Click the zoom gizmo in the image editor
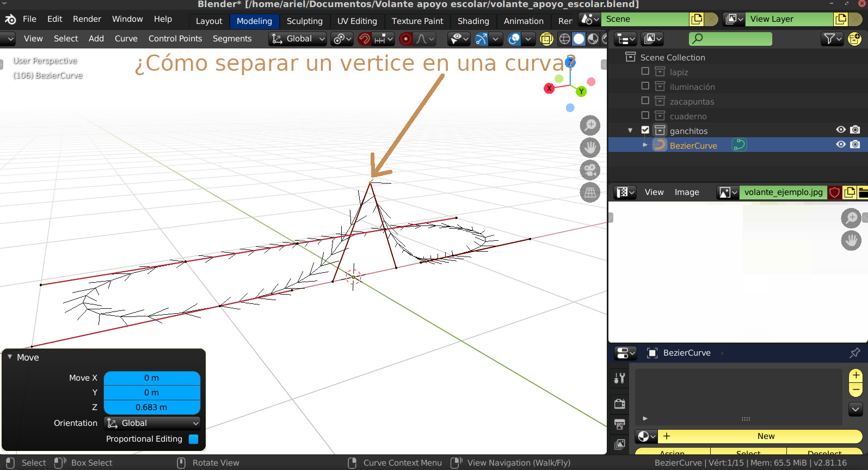Viewport: 868px width, 470px height. click(851, 218)
